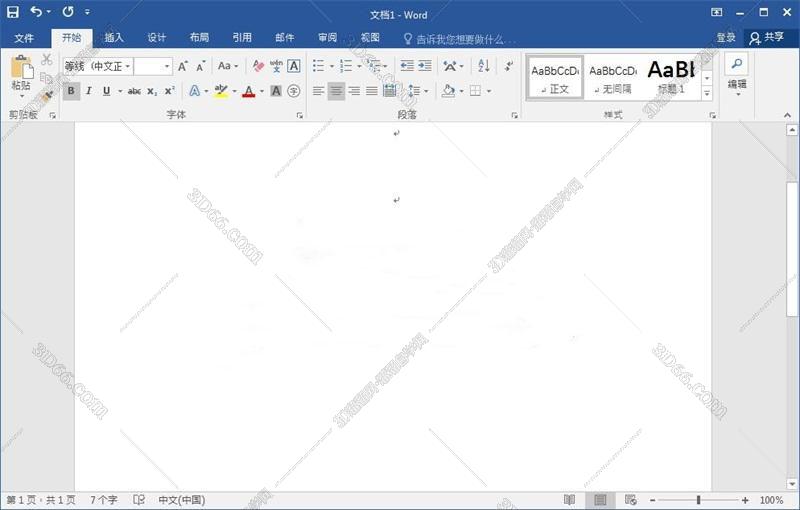
Task: Expand the styles gallery more arrow
Action: pyautogui.click(x=707, y=94)
